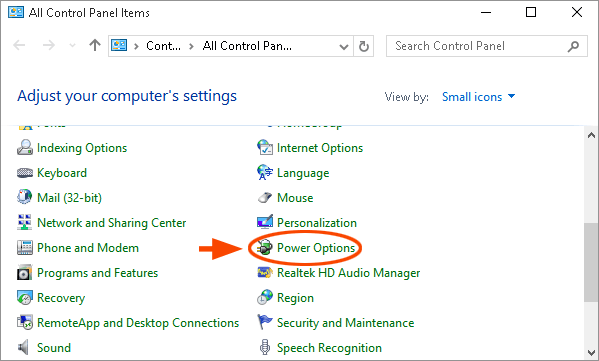Click the Mouse icon
The width and height of the screenshot is (599, 361).
(265, 197)
